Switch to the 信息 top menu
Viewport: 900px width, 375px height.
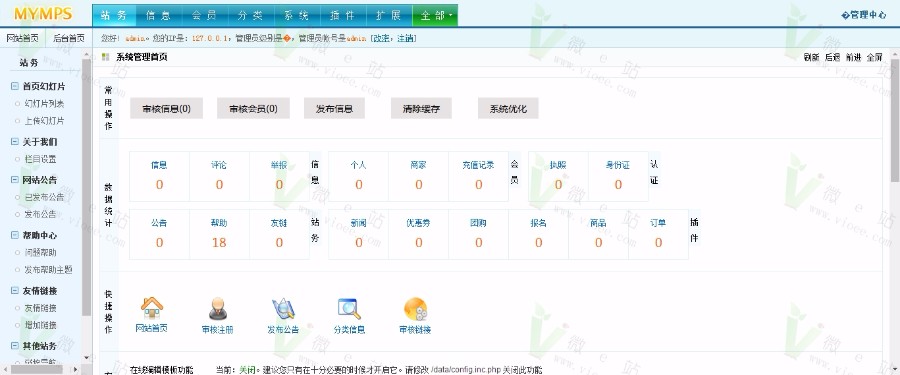160,16
